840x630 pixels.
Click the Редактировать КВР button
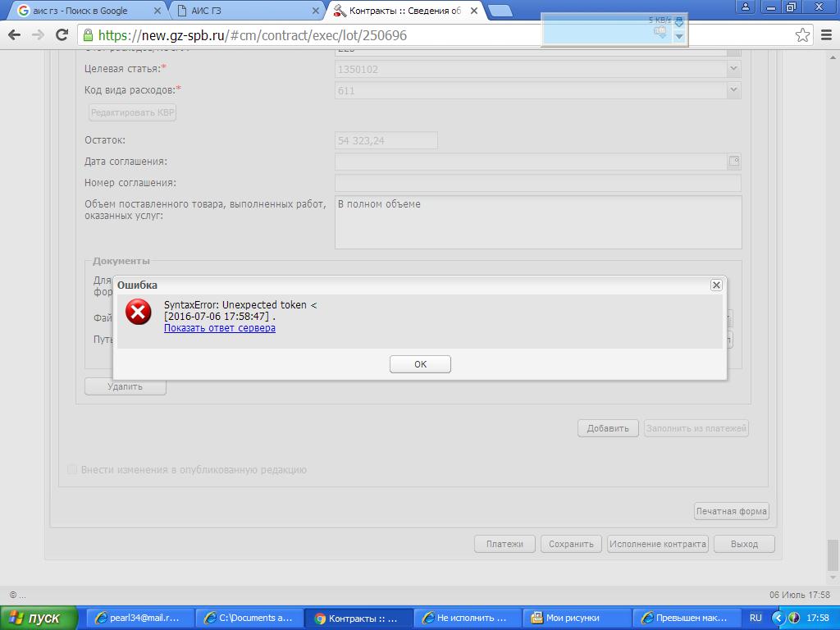coord(132,112)
